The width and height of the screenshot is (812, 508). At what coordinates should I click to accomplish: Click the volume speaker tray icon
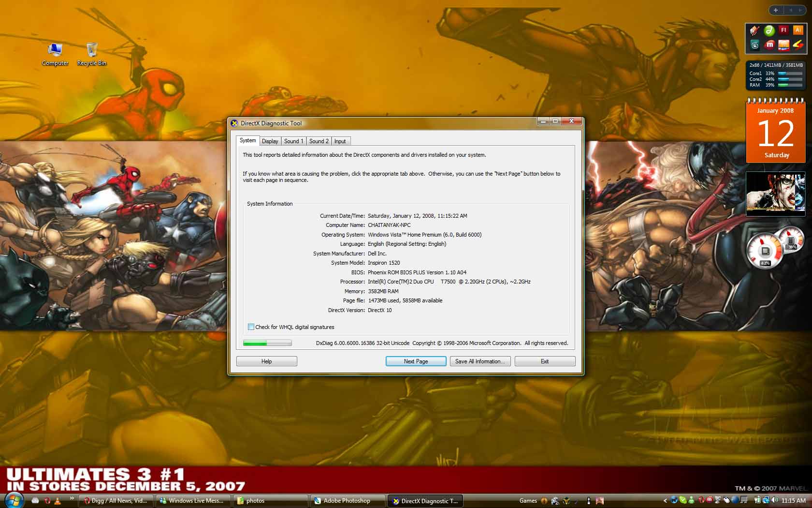pos(774,500)
